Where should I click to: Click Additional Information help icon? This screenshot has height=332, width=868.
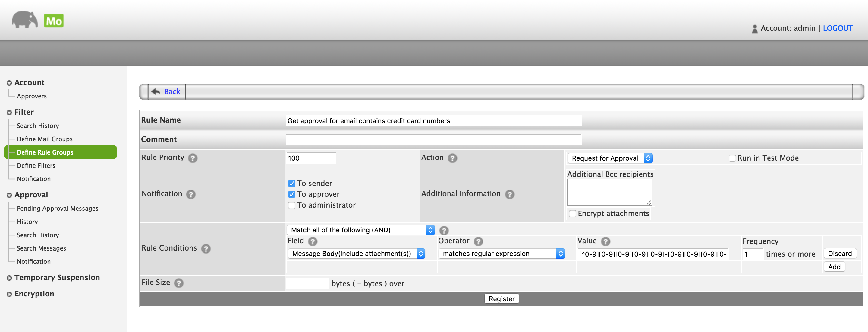(509, 194)
